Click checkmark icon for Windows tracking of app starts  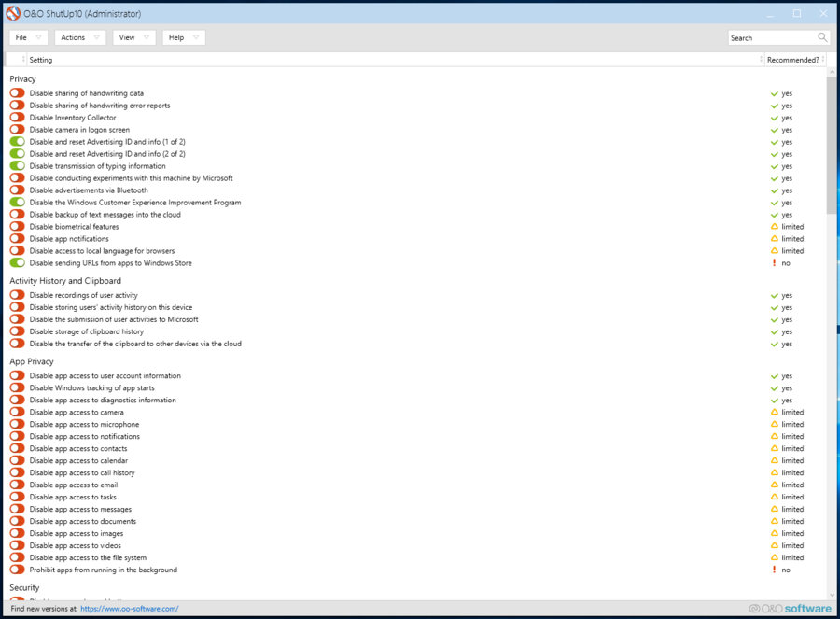coord(774,388)
